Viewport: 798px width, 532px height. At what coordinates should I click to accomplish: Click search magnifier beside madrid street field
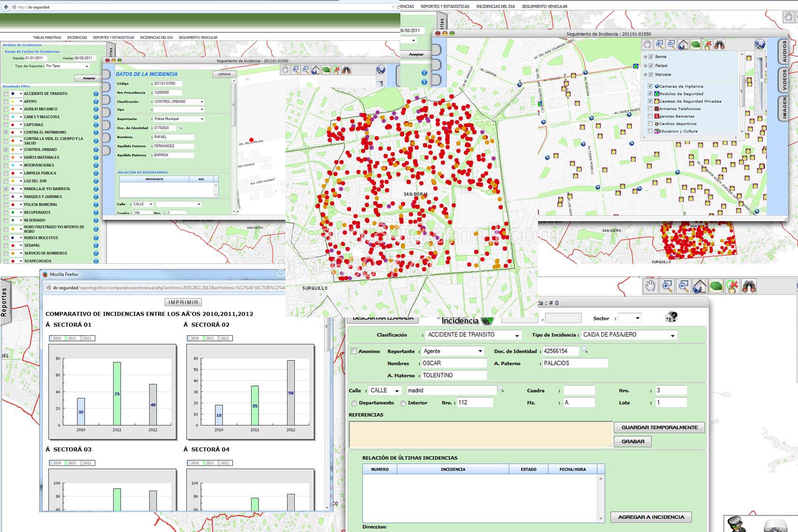tap(501, 389)
